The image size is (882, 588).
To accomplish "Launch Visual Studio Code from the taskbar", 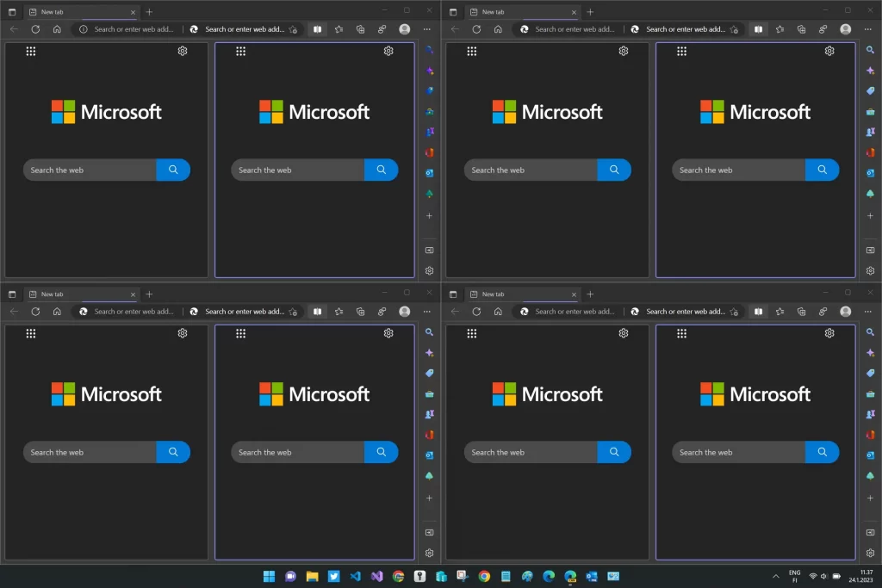I will tap(355, 577).
